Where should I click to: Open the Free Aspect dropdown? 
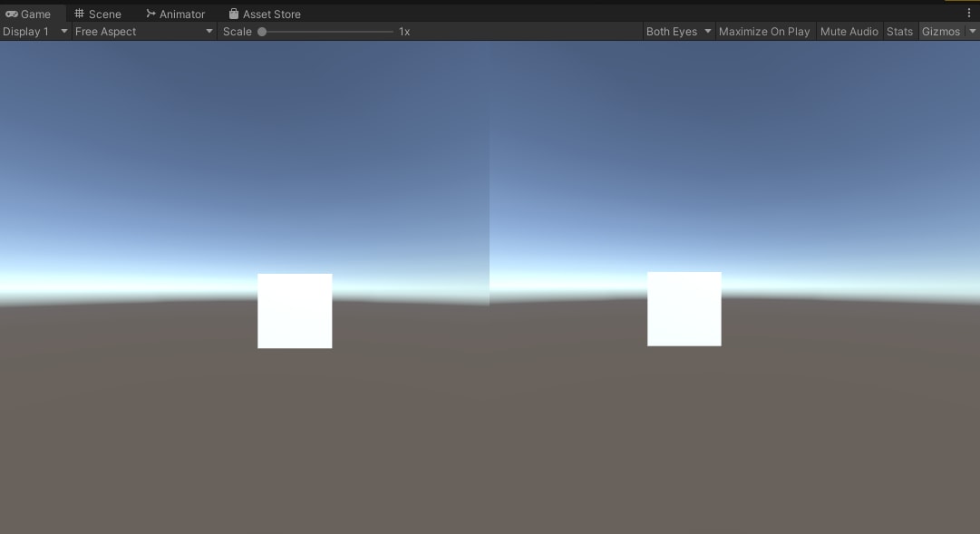[x=144, y=31]
